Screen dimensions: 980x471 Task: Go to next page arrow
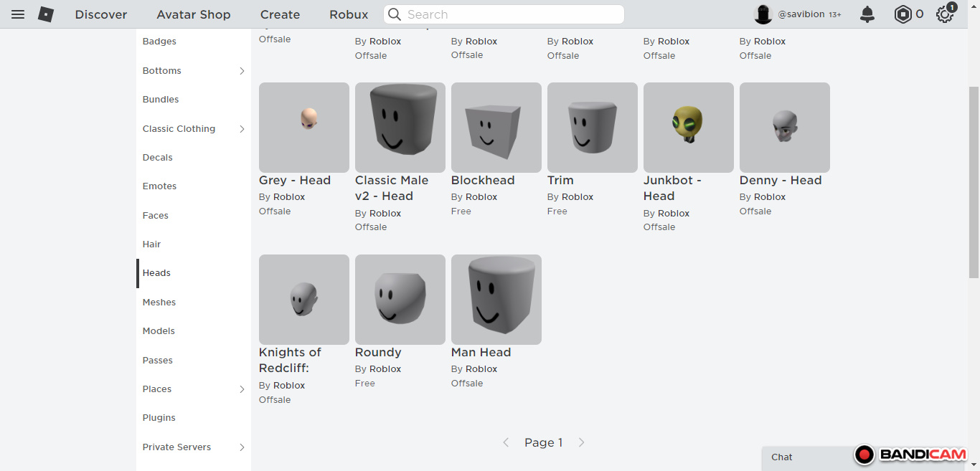coord(581,443)
